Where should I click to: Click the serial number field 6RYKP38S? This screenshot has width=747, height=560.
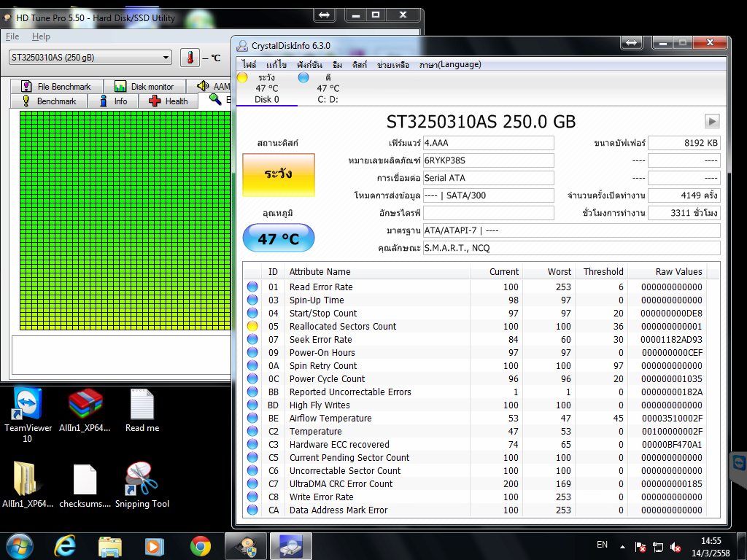click(x=488, y=160)
